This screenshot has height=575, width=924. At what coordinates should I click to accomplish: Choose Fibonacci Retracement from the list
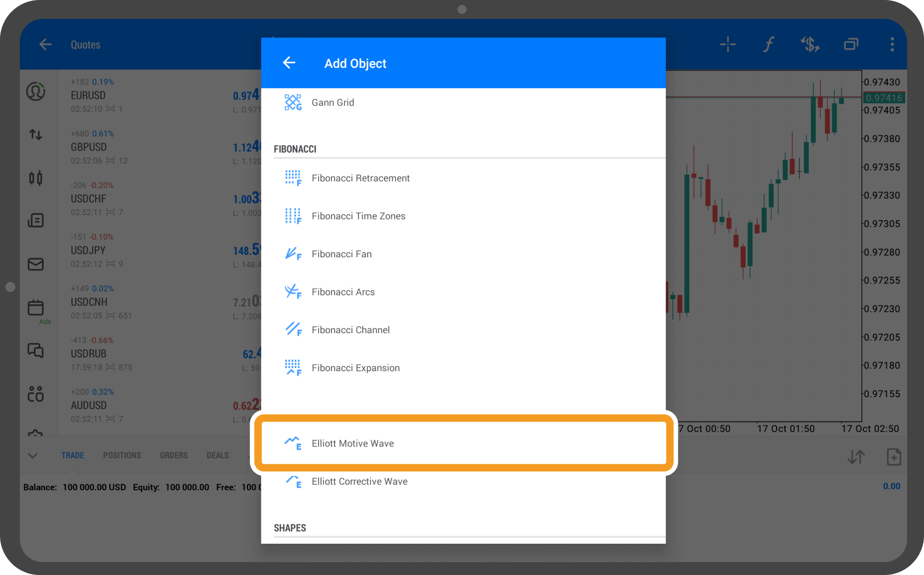pyautogui.click(x=360, y=178)
